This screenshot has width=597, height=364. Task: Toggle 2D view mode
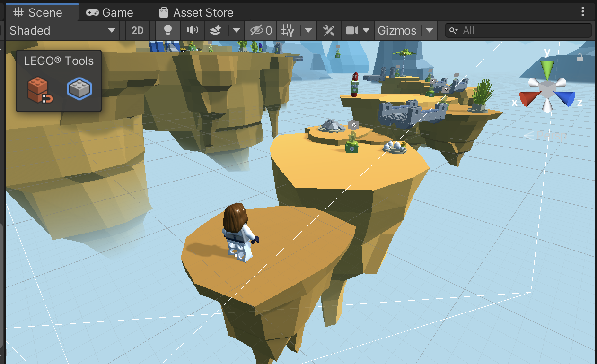[138, 31]
